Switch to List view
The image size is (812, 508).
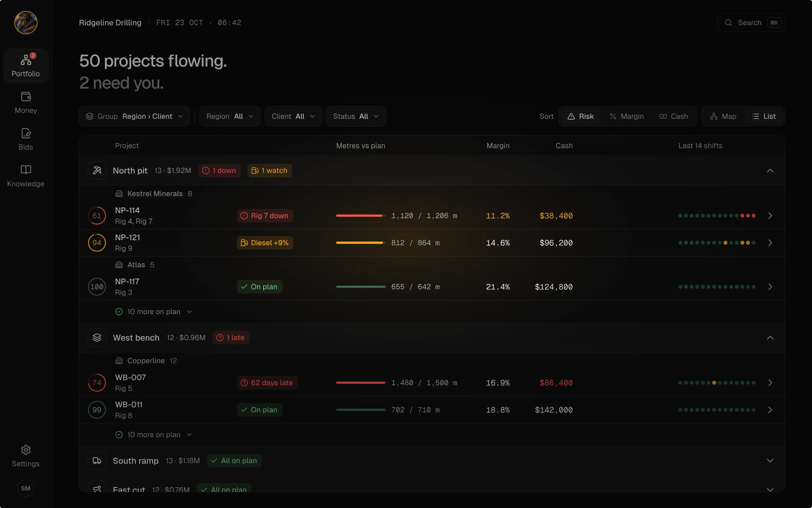(764, 116)
